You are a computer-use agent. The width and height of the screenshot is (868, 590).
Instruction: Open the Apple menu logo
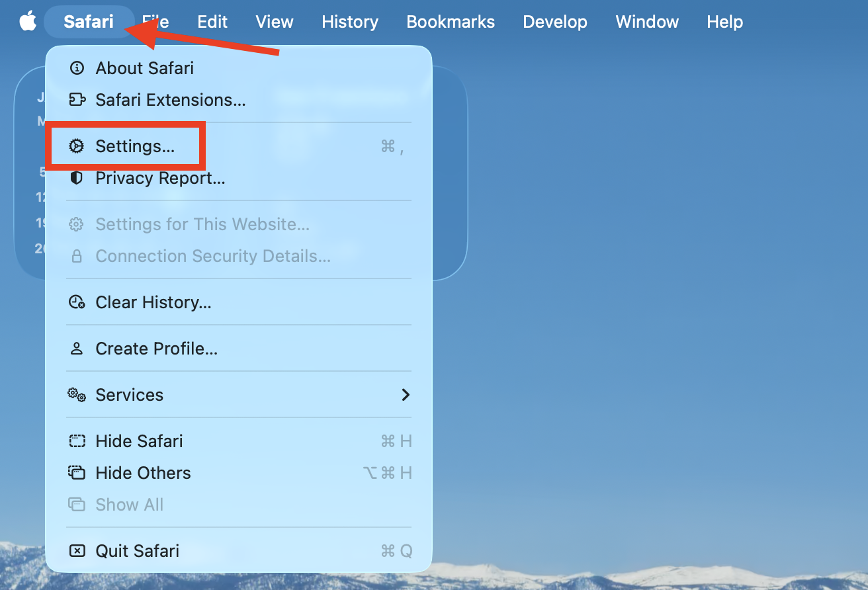26,21
